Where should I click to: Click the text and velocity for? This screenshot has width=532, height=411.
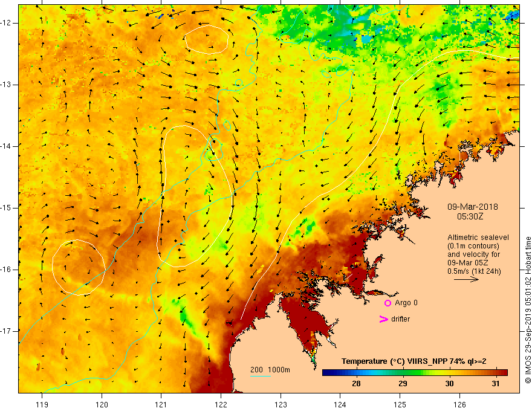pos(473,254)
